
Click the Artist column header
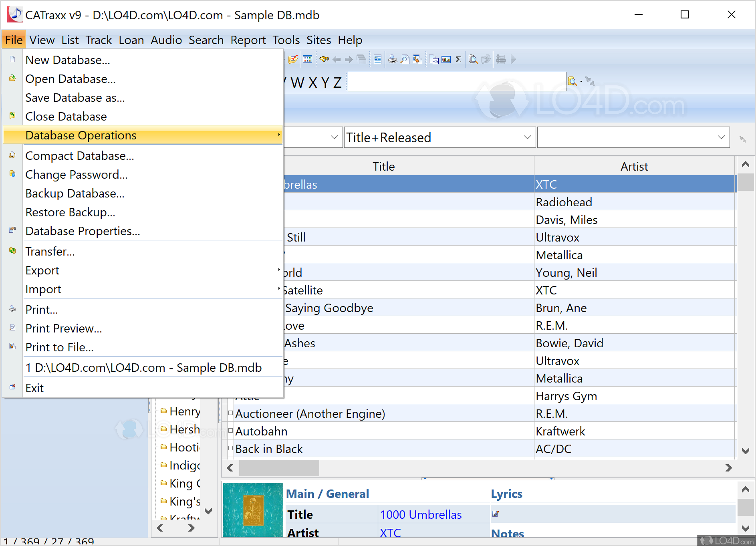(x=634, y=166)
